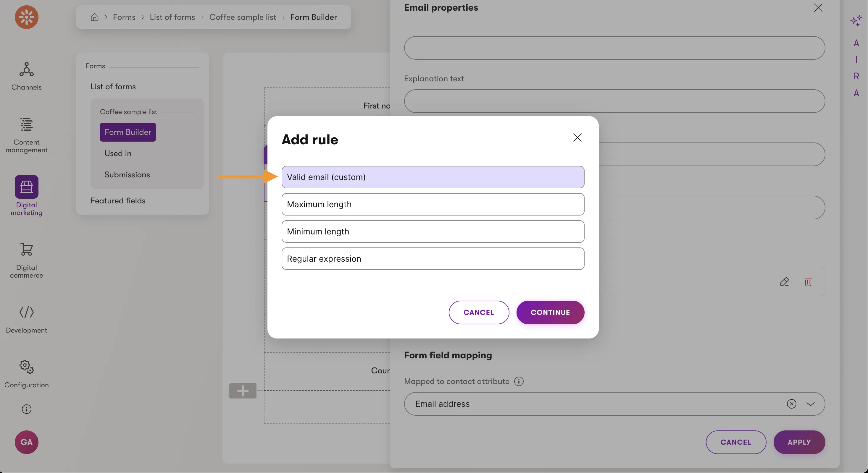Open the Featured fields menu item
The width and height of the screenshot is (868, 473).
(118, 201)
